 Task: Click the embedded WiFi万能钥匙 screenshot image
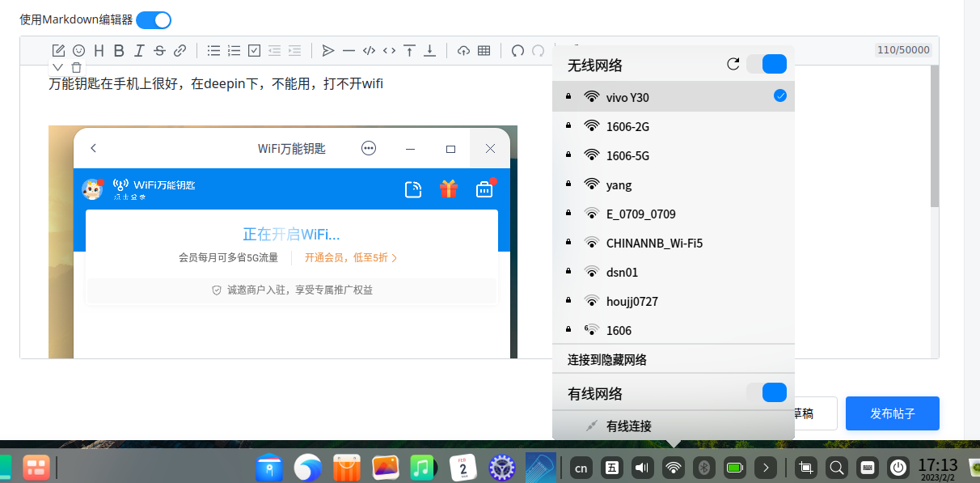coord(283,242)
